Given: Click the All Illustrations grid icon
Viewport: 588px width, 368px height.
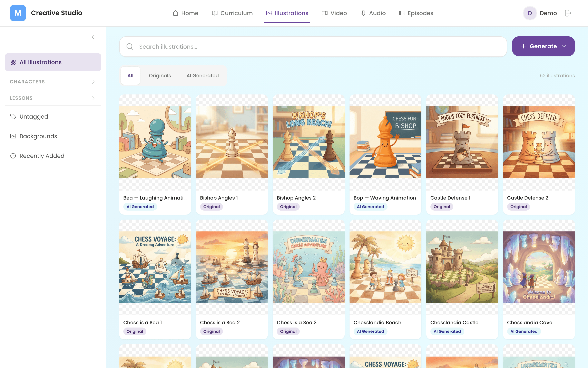Looking at the screenshot, I should 13,62.
